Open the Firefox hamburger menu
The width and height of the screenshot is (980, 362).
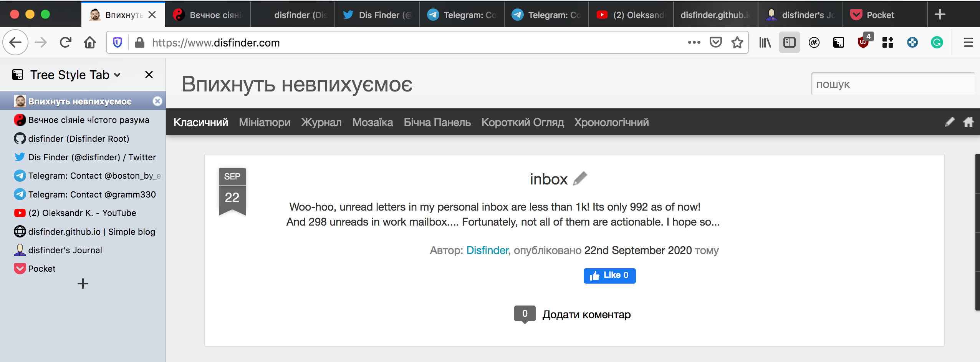(968, 42)
